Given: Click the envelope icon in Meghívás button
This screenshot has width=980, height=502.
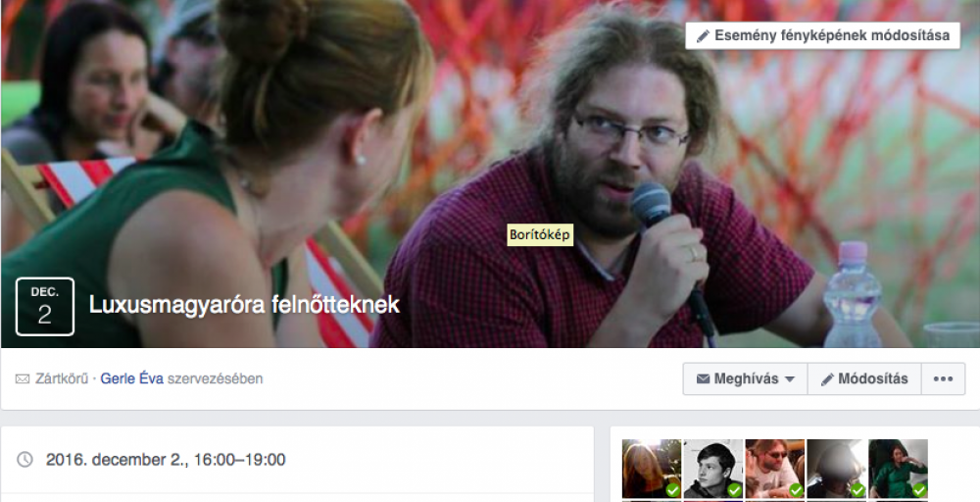Looking at the screenshot, I should 703,378.
